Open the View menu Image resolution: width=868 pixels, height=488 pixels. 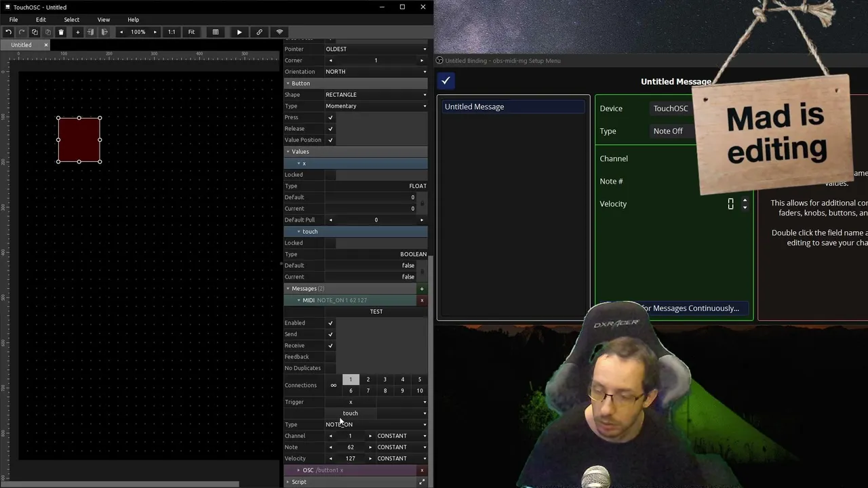103,20
